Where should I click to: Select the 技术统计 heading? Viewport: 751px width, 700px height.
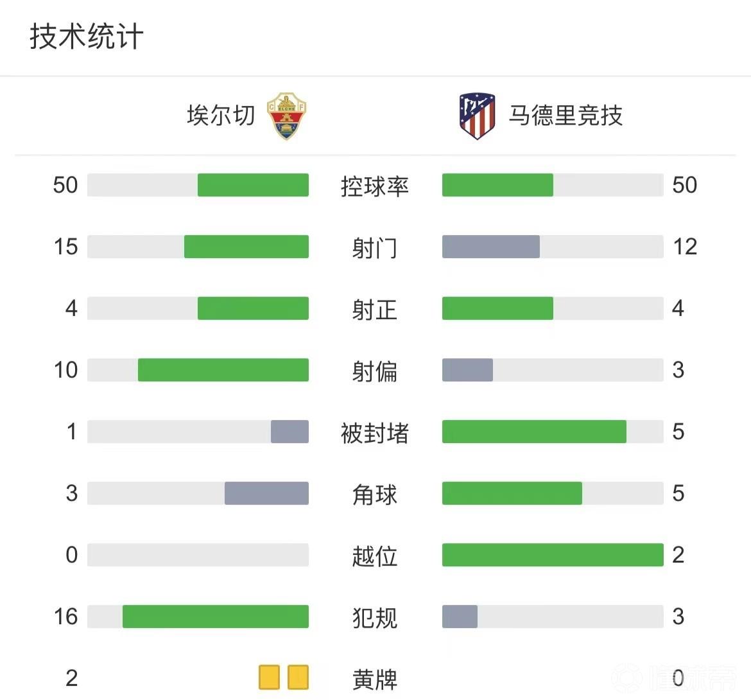point(87,37)
